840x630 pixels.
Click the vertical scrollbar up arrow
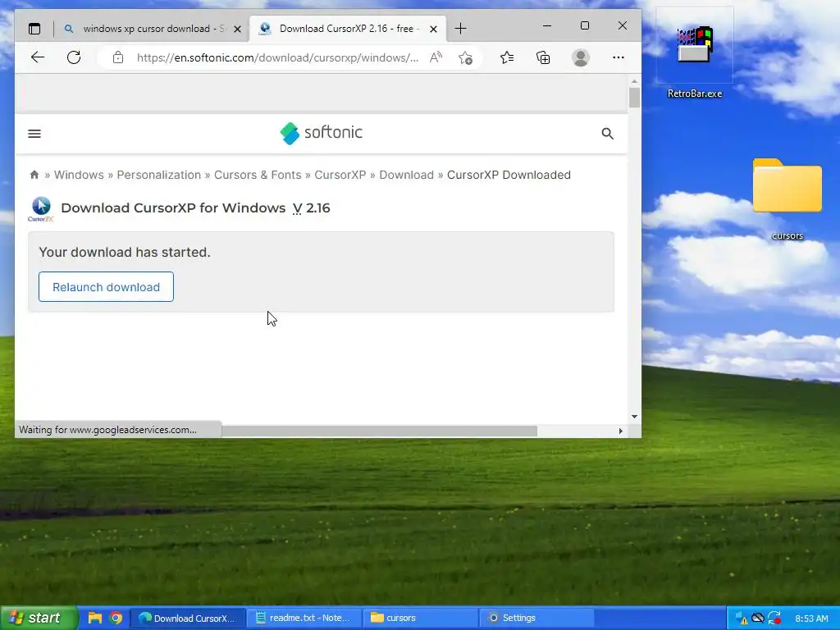pyautogui.click(x=634, y=81)
